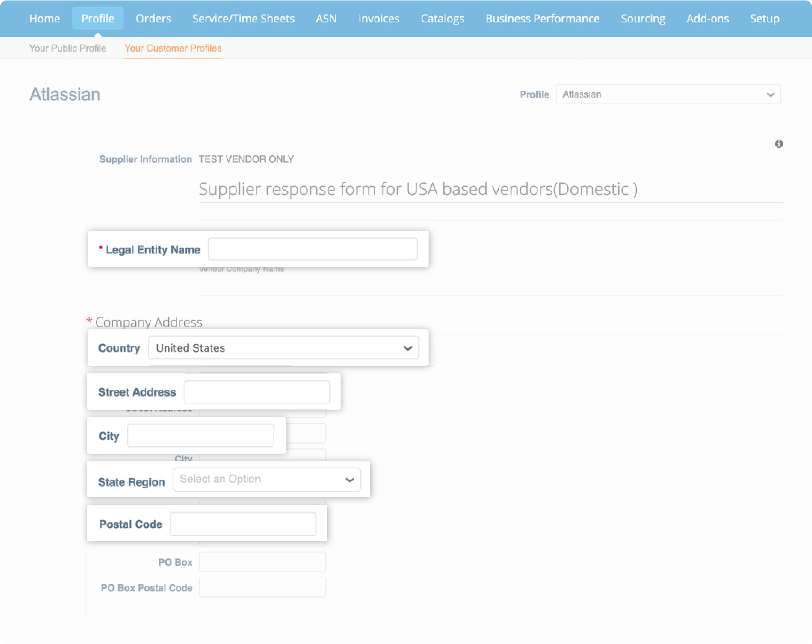This screenshot has height=644, width=812.
Task: Click the Service/Time Sheets menu item
Action: [243, 18]
